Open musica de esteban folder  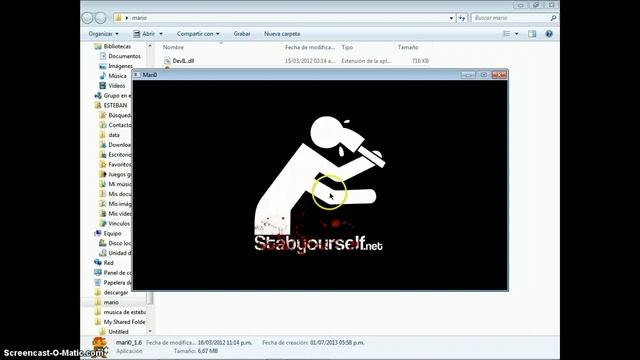pyautogui.click(x=124, y=312)
